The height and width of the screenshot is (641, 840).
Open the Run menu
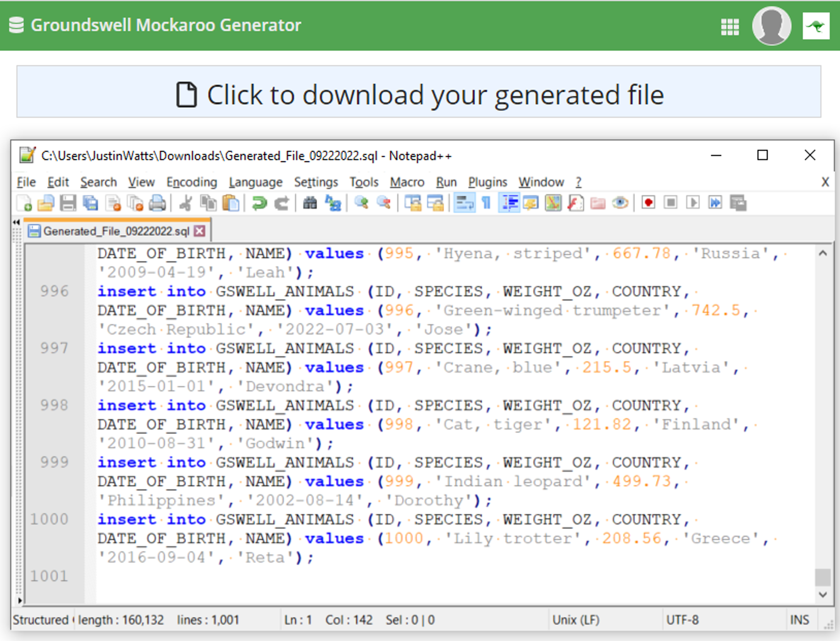point(447,182)
